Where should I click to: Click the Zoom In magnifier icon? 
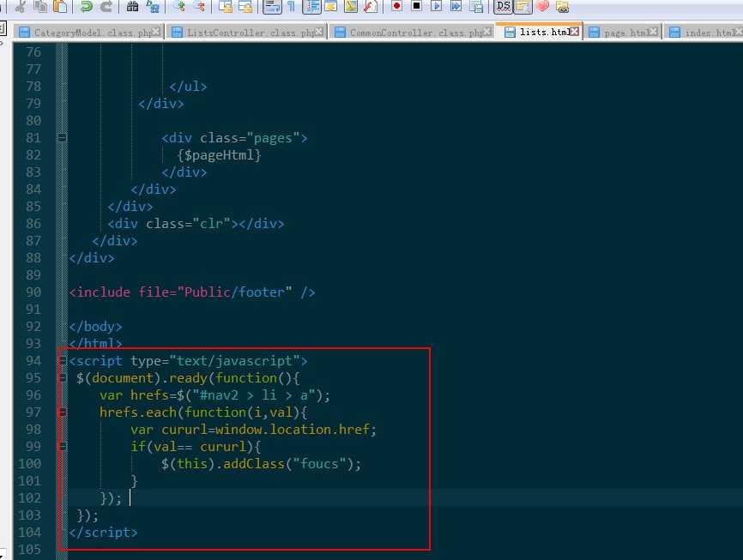[179, 7]
